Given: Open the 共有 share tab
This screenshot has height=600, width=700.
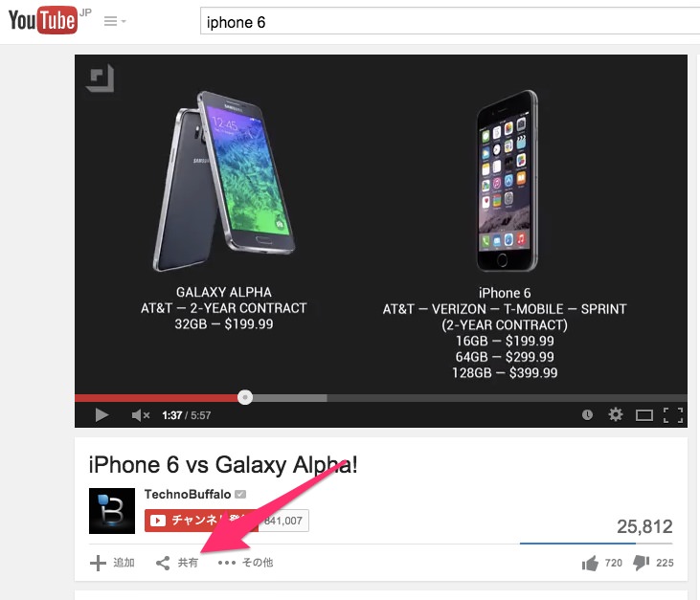Looking at the screenshot, I should tap(177, 563).
